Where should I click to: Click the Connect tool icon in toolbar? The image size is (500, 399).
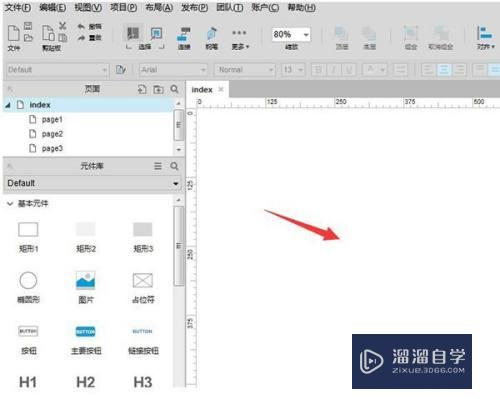pos(184,34)
